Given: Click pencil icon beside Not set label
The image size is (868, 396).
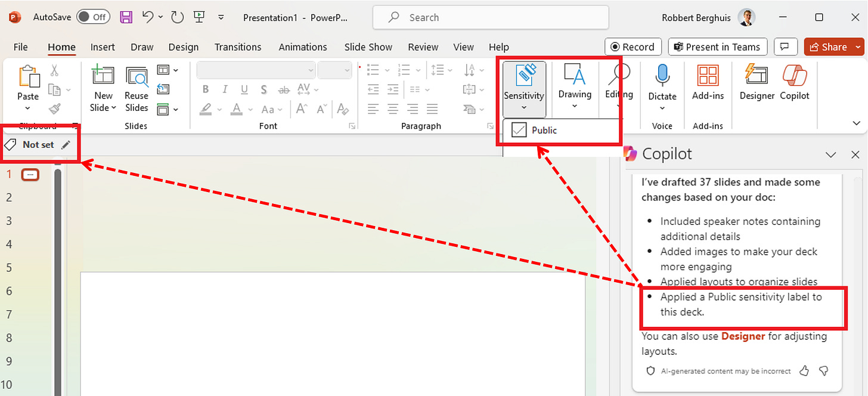Looking at the screenshot, I should [x=66, y=144].
